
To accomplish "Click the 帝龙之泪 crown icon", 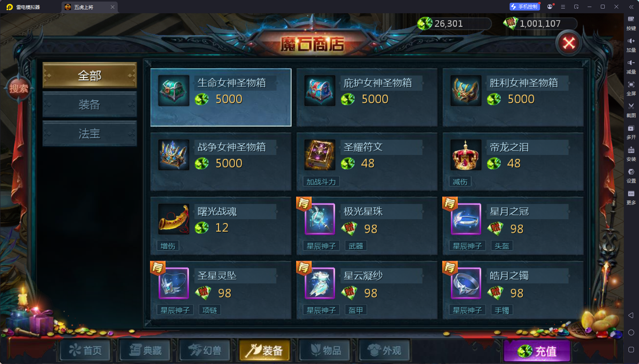I will point(466,155).
